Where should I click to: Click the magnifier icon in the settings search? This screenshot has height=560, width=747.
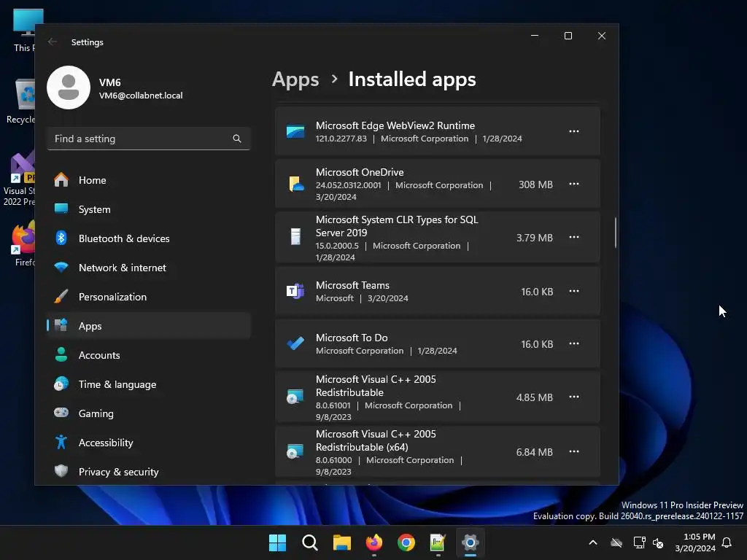tap(237, 139)
